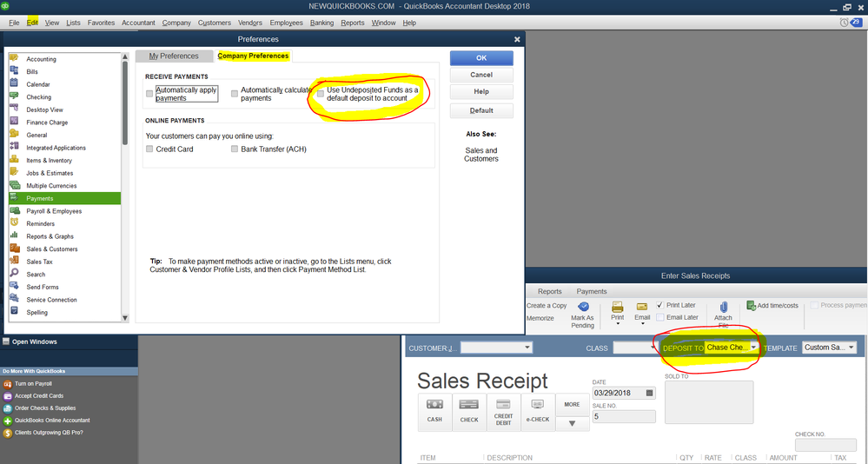
Task: Click the Accept Credit Cards icon
Action: 8,396
